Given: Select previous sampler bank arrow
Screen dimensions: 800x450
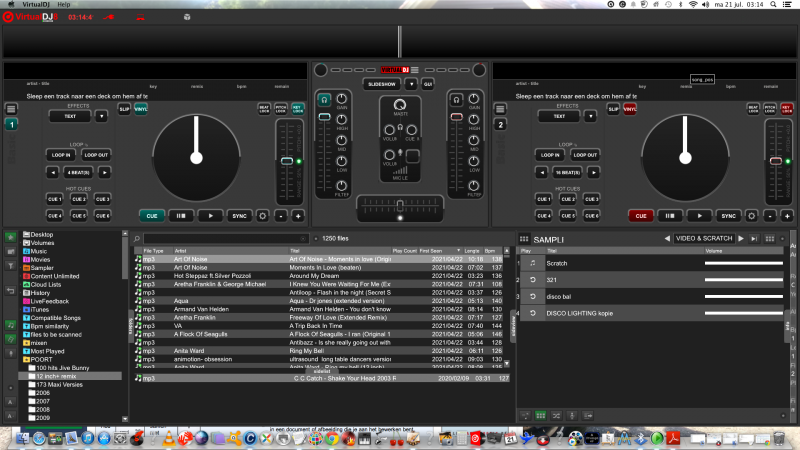Looking at the screenshot, I should tap(667, 238).
